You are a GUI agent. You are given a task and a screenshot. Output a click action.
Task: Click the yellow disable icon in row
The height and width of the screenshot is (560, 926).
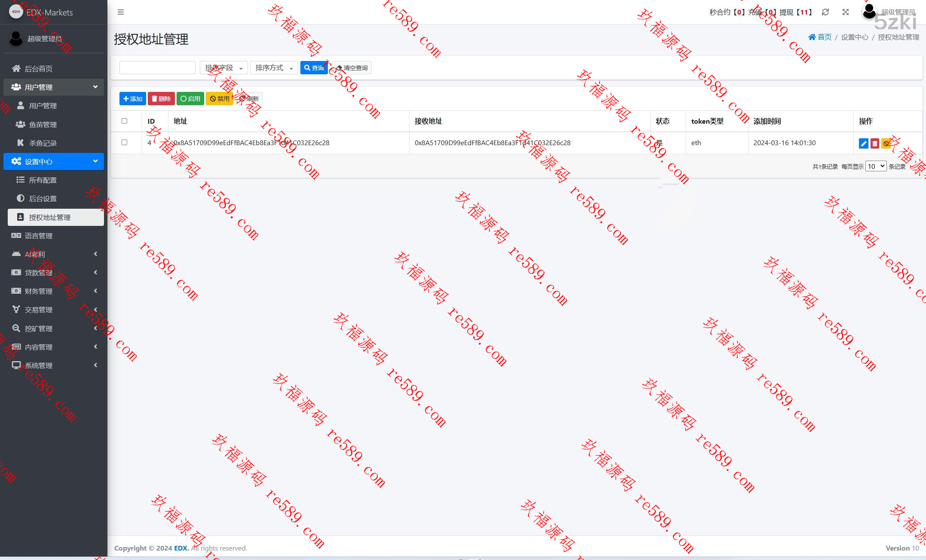pyautogui.click(x=886, y=143)
